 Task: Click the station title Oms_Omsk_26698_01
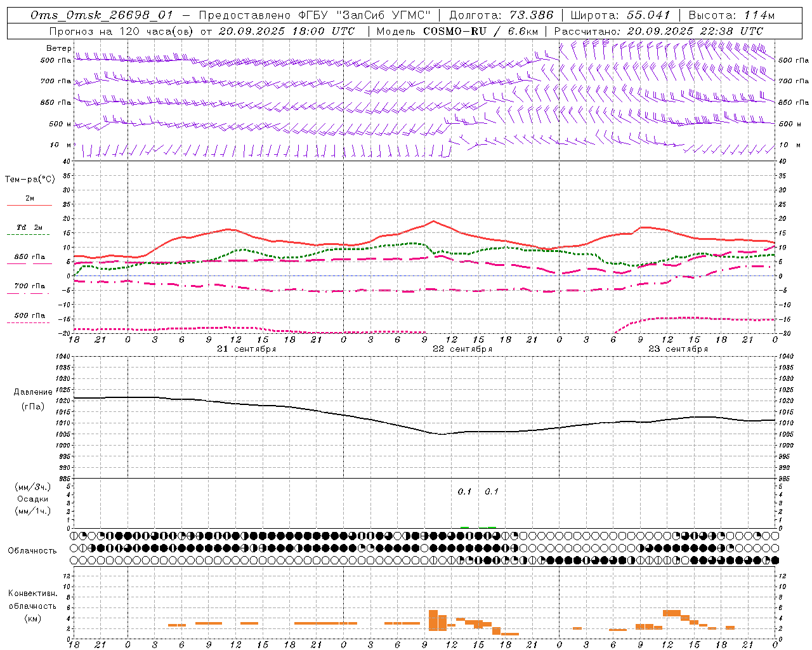[101, 15]
